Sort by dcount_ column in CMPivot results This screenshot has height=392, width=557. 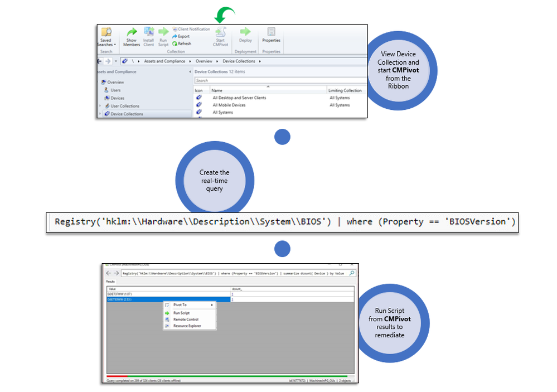(292, 289)
